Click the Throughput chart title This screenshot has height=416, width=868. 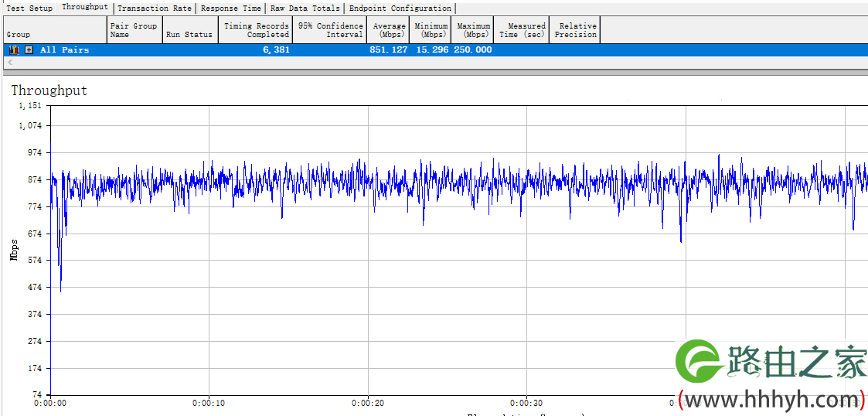[49, 90]
